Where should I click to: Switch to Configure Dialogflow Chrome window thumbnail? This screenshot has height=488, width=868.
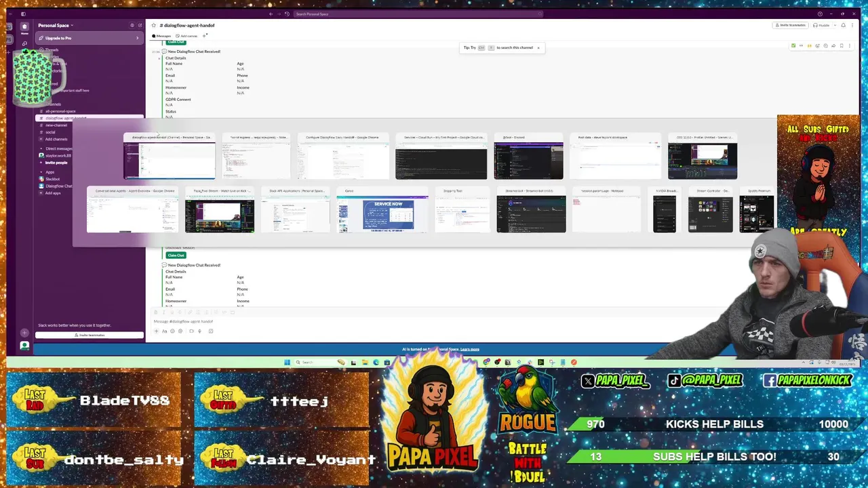coord(342,157)
